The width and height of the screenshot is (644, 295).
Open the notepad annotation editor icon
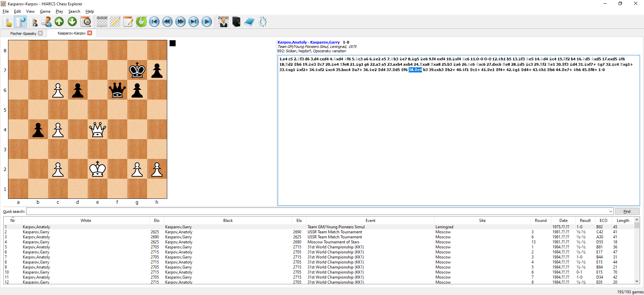[x=128, y=22]
